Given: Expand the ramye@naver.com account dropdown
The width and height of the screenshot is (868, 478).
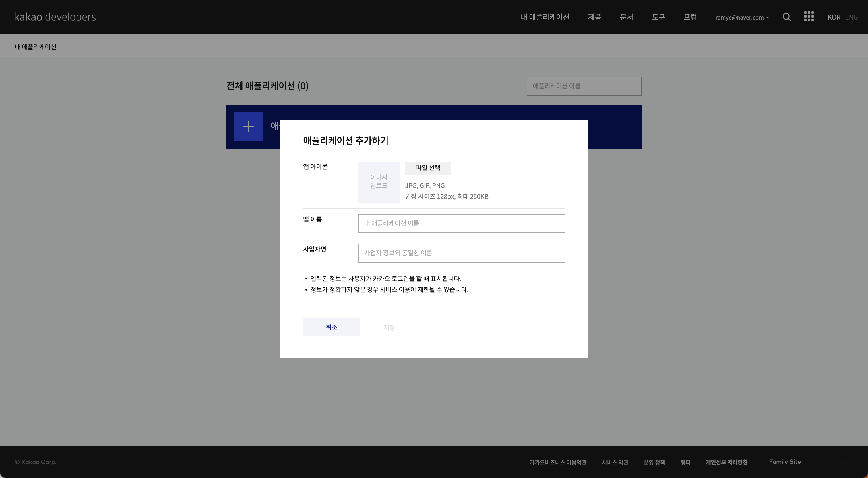Looking at the screenshot, I should (x=742, y=18).
